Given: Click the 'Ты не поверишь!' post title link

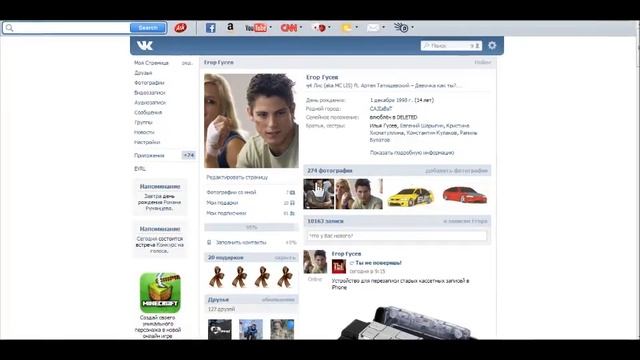Looking at the screenshot, I should click(x=378, y=263).
